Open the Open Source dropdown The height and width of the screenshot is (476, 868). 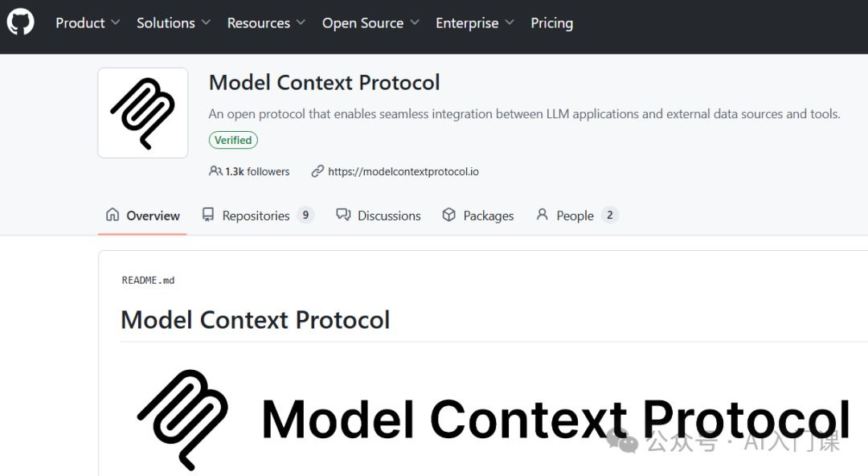pyautogui.click(x=371, y=23)
